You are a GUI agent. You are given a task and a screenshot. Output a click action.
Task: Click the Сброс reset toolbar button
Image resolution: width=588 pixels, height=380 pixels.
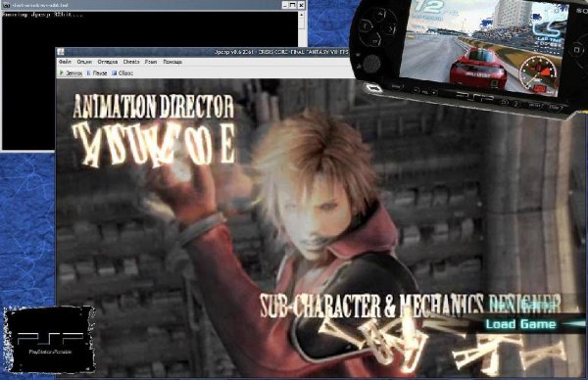pos(122,73)
